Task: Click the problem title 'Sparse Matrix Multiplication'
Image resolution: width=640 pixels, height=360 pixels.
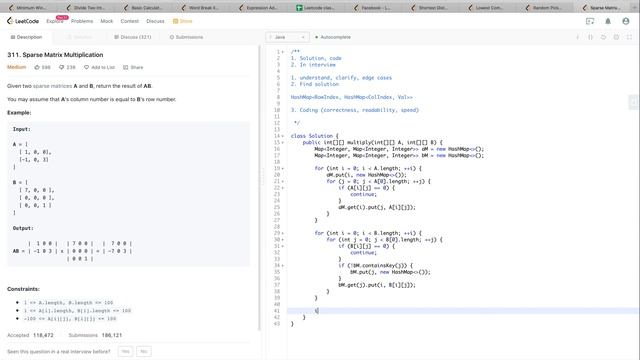Action: [55, 55]
